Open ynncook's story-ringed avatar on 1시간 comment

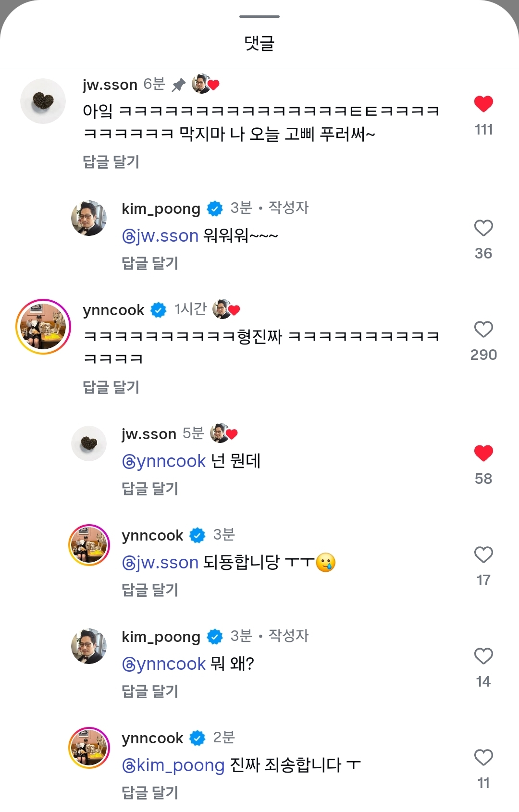point(43,327)
